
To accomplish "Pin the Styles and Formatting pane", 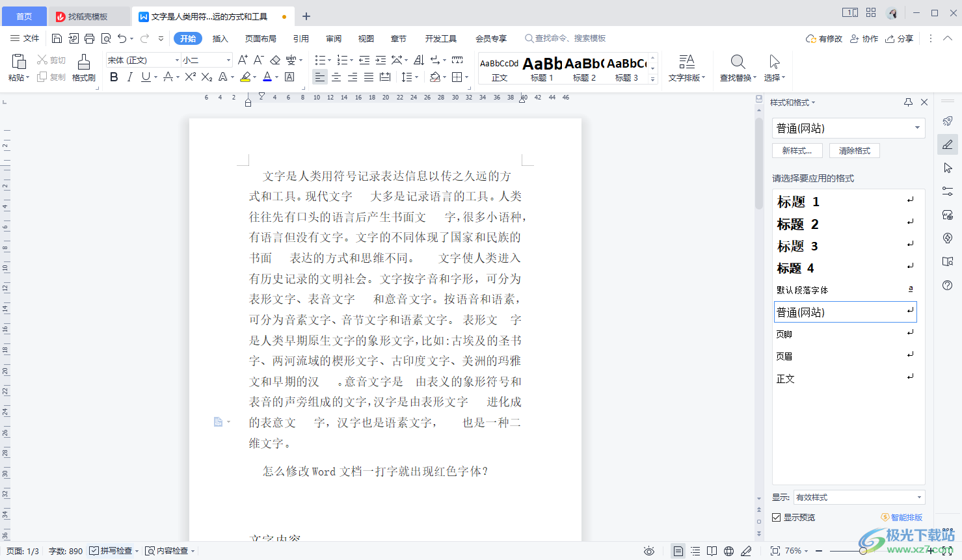I will click(x=908, y=102).
